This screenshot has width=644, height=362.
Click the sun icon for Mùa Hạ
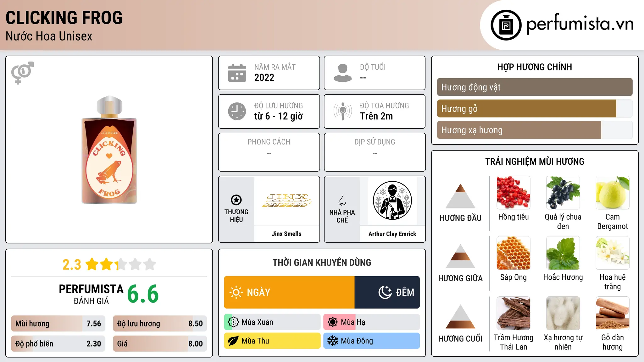click(333, 322)
